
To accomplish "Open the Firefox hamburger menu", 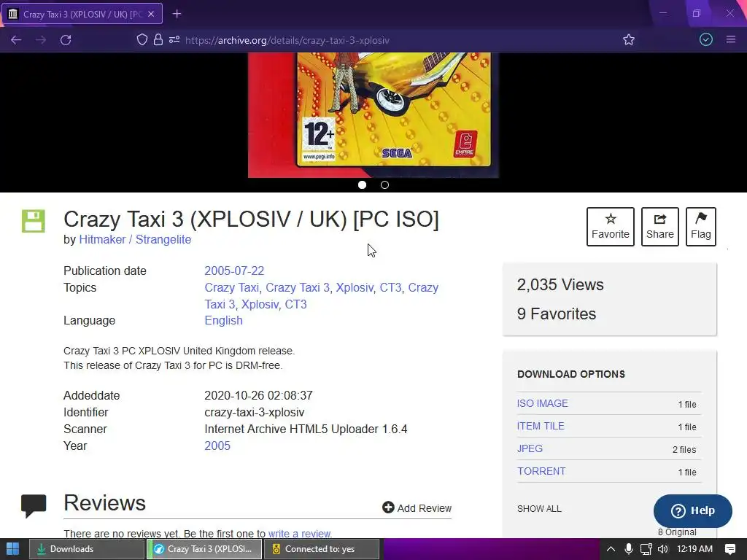I will click(731, 39).
